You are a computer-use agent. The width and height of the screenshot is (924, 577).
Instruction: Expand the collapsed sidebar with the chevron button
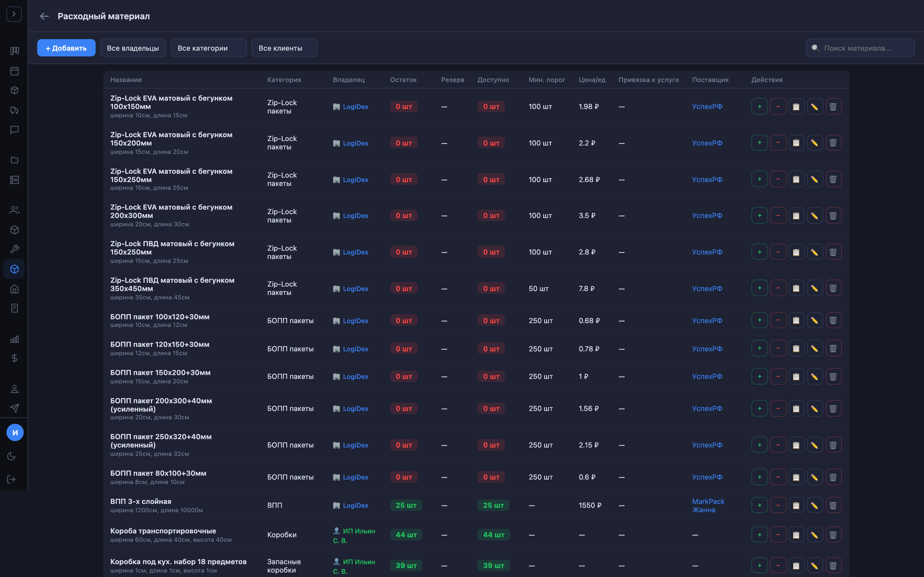pos(14,14)
